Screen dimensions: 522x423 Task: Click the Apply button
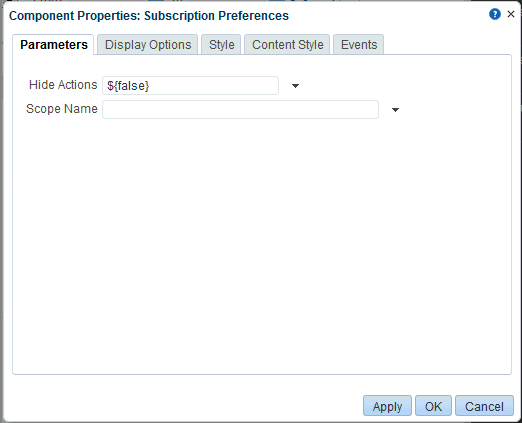(387, 406)
